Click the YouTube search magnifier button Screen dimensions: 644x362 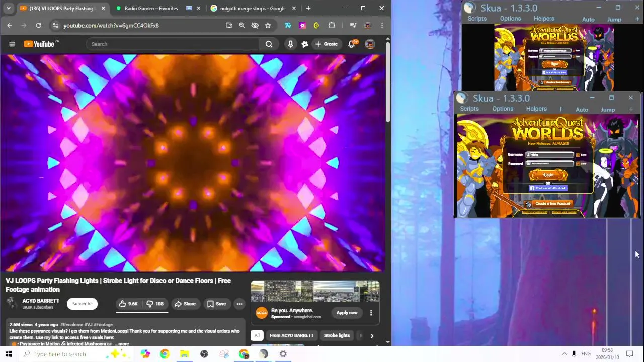(x=269, y=44)
